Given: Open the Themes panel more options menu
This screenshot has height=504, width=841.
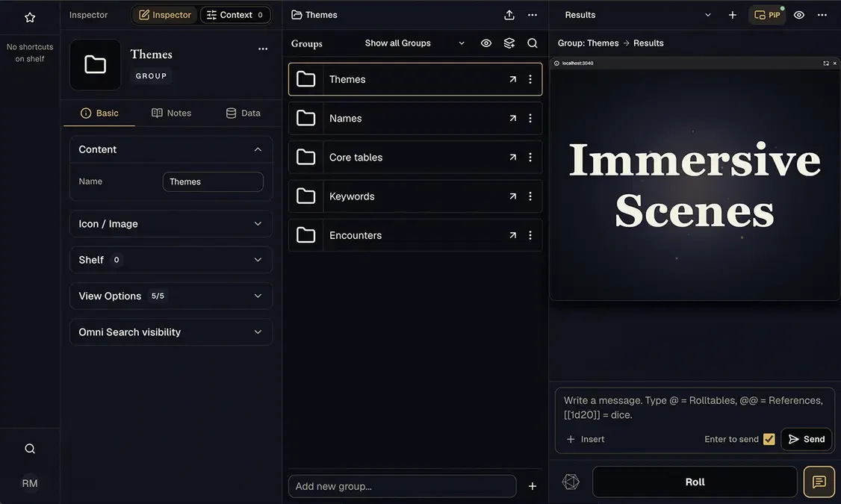Looking at the screenshot, I should tap(532, 15).
